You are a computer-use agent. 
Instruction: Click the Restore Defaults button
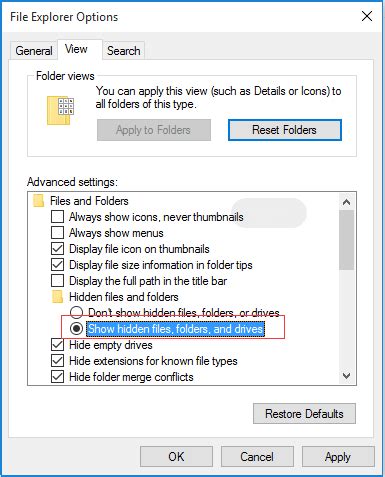304,414
